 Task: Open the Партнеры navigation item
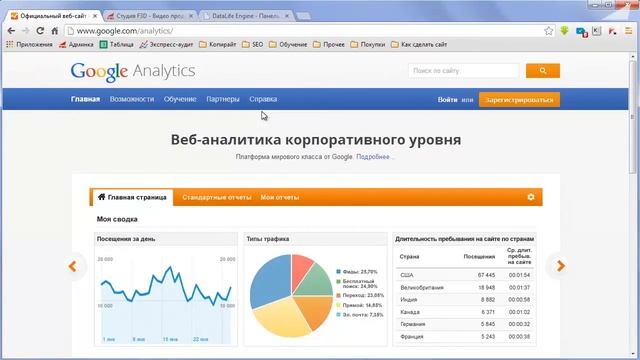(223, 99)
